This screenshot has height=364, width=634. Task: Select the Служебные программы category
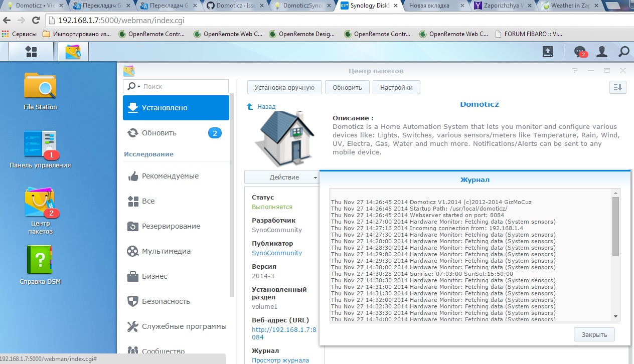176,326
